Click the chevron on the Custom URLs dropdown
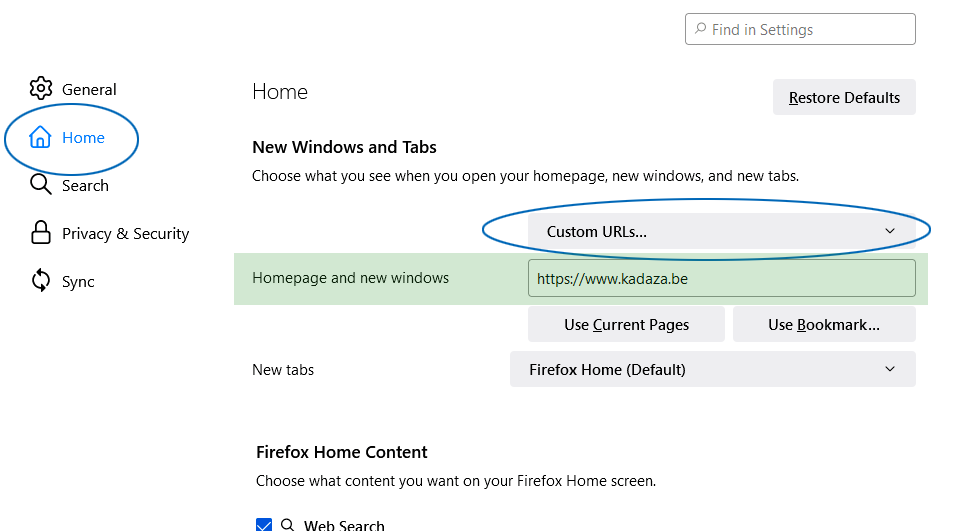962x531 pixels. point(890,231)
